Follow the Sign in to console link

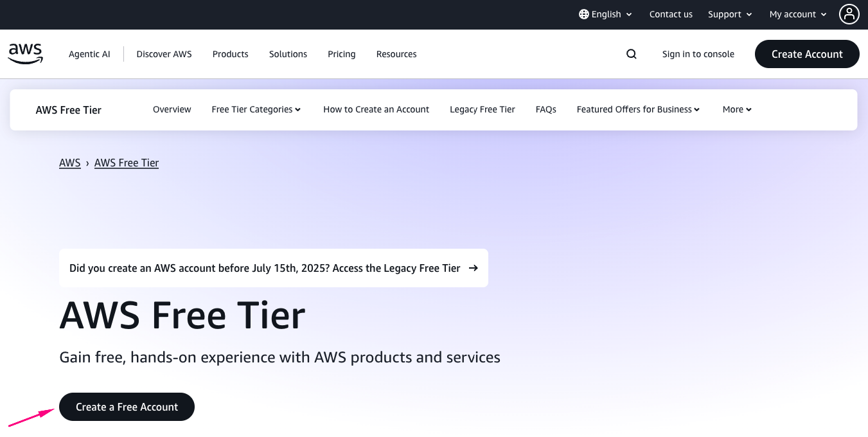pyautogui.click(x=698, y=54)
